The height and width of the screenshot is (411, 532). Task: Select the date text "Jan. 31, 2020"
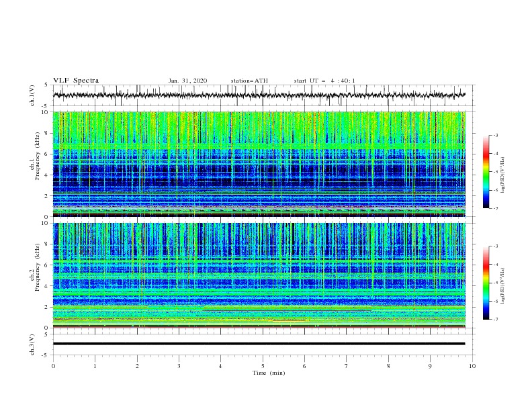click(187, 81)
